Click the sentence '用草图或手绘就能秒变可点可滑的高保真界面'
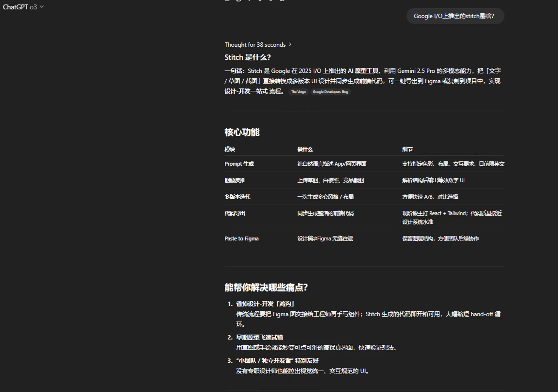Image resolution: width=558 pixels, height=392 pixels. [294, 348]
